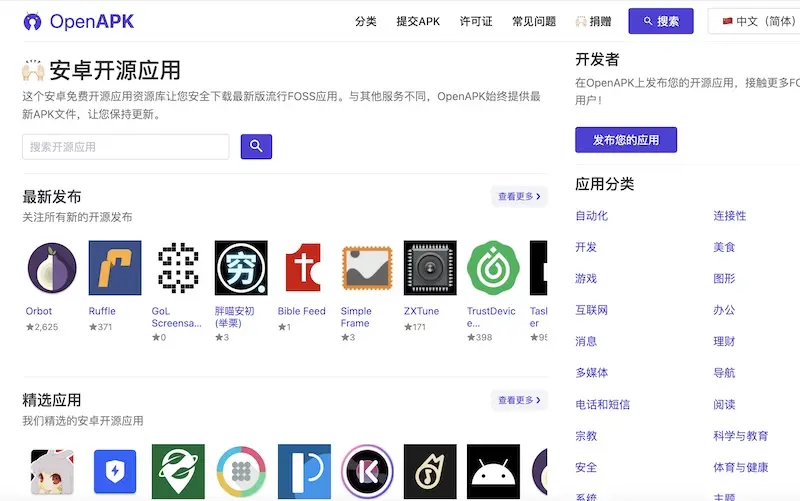800x501 pixels.
Task: Click the Simple Frame name link
Action: [x=356, y=317]
